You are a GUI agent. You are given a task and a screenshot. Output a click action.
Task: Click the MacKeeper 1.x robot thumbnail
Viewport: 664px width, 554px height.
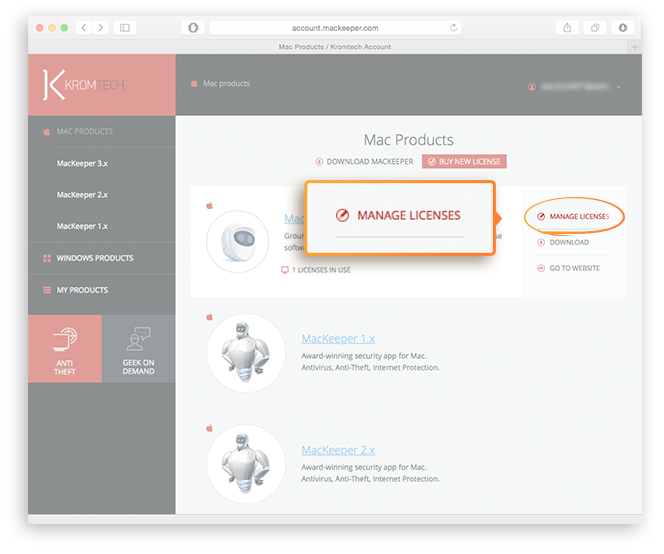pyautogui.click(x=246, y=353)
